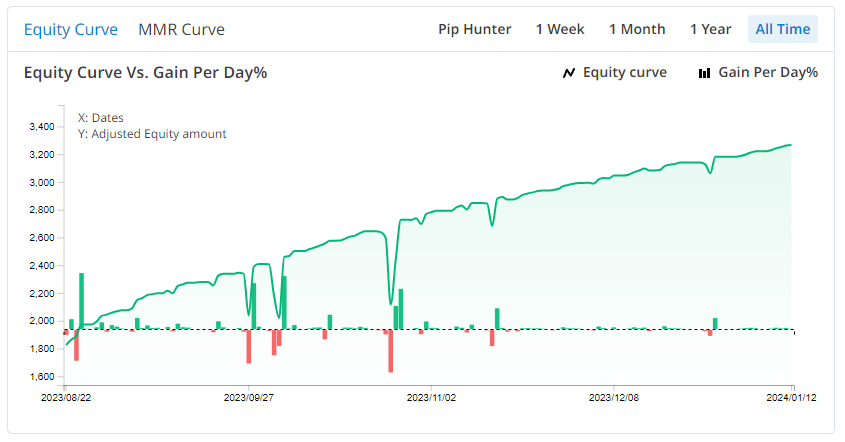Click the longest red loss bar in the chart
Viewport: 845px width, 442px height.
coord(390,351)
